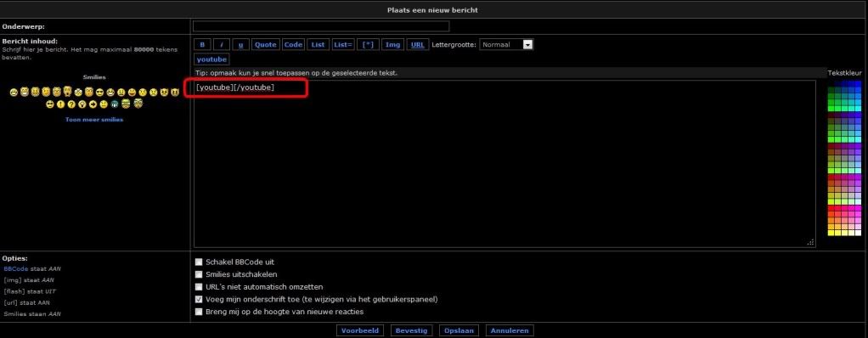Untick Voeg mijn onderschrift toe
868x338 pixels.
(x=199, y=299)
